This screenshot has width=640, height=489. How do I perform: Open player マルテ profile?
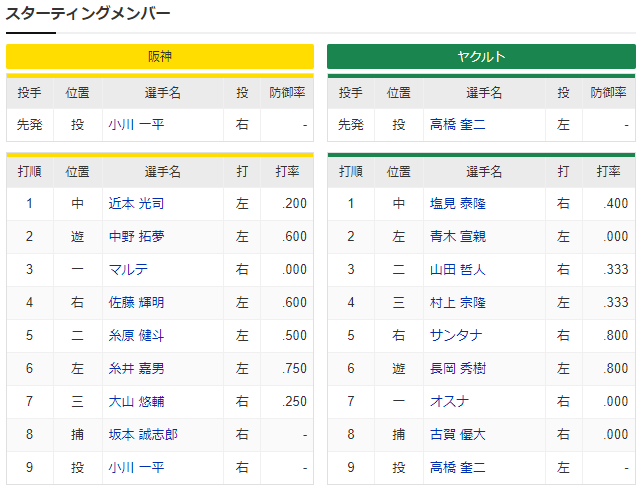tap(128, 269)
